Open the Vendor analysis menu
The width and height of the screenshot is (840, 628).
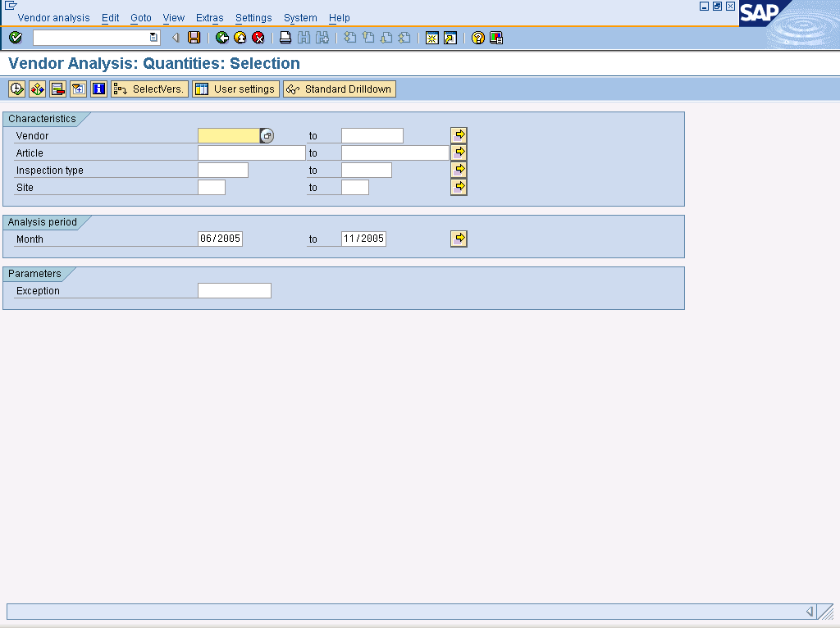click(53, 18)
